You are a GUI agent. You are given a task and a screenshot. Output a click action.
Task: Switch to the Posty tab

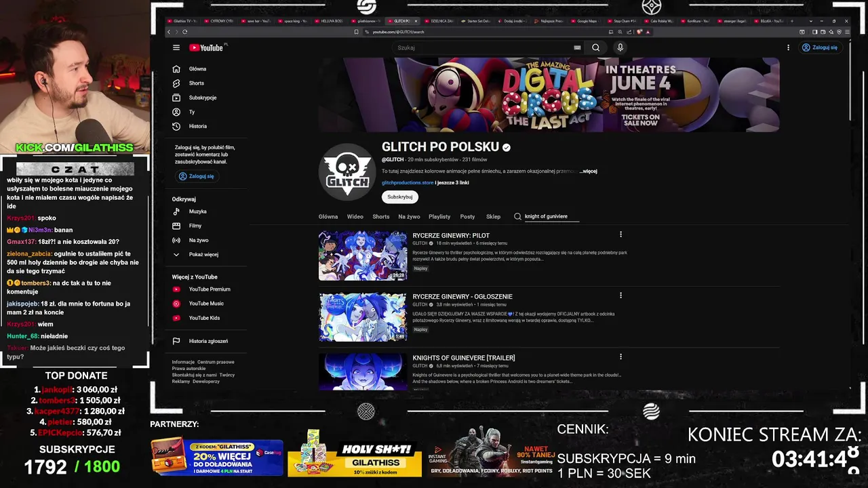[467, 216]
